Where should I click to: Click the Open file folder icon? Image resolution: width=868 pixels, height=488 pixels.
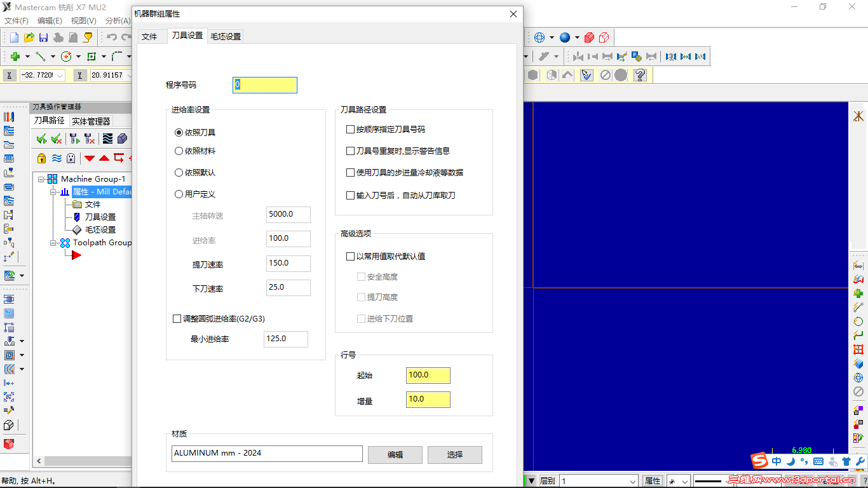[x=29, y=37]
